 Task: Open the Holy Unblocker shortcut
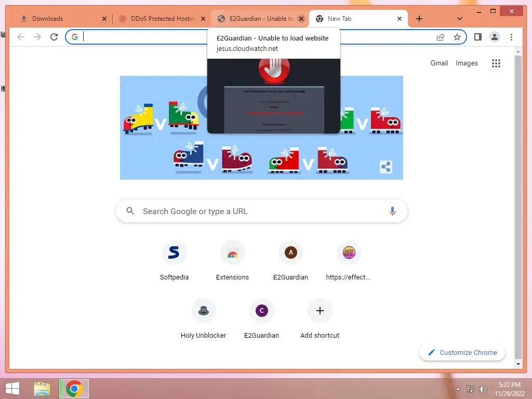pos(203,319)
